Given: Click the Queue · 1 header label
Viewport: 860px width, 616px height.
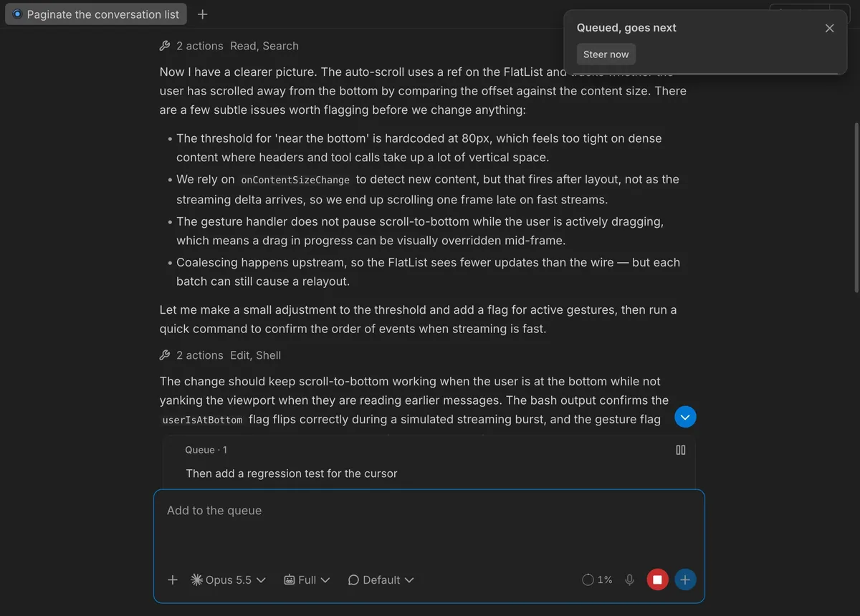Looking at the screenshot, I should [206, 450].
